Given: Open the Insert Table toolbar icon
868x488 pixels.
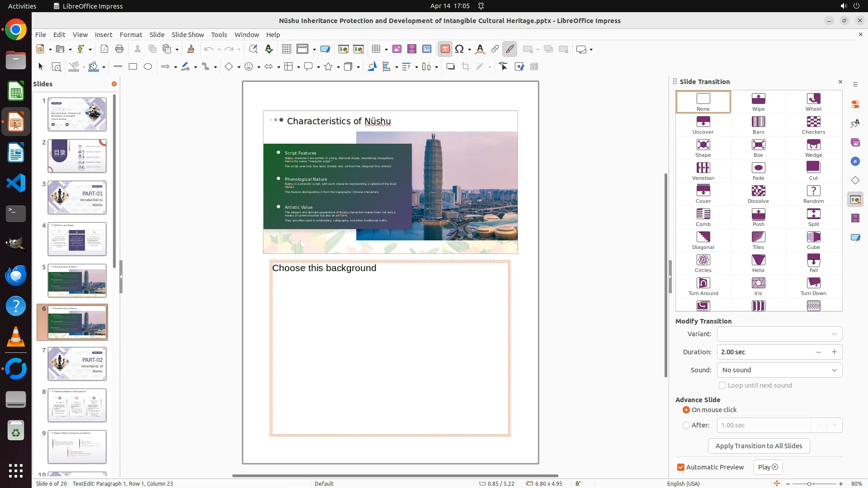Looking at the screenshot, I should coord(376,49).
